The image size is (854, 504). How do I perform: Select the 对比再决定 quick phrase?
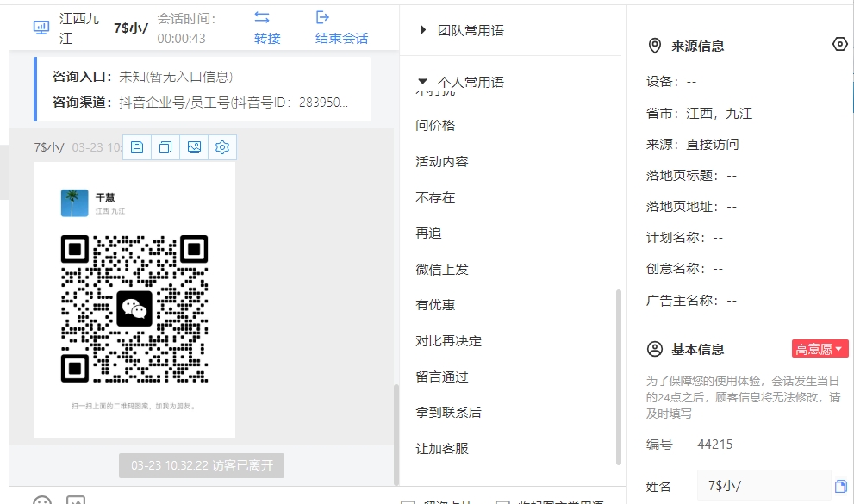pos(448,340)
